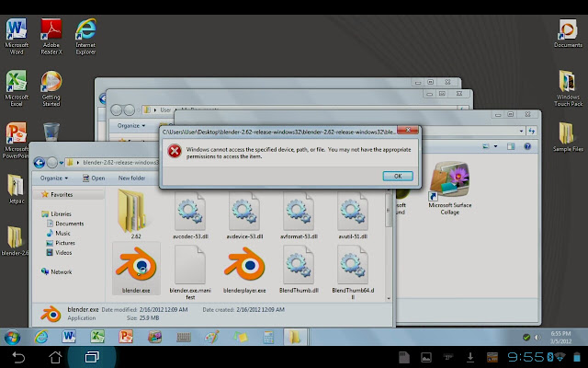This screenshot has height=368, width=588.
Task: Toggle the preview pane button
Action: click(x=511, y=146)
